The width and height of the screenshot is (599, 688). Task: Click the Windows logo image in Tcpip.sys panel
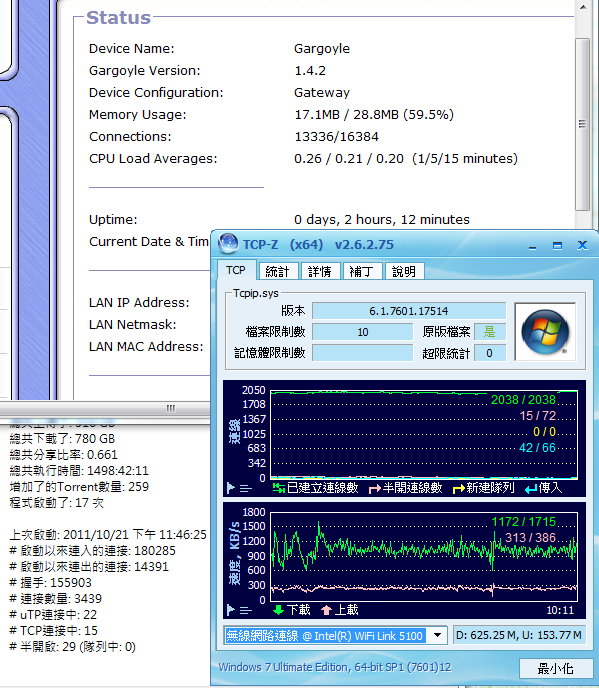[545, 332]
